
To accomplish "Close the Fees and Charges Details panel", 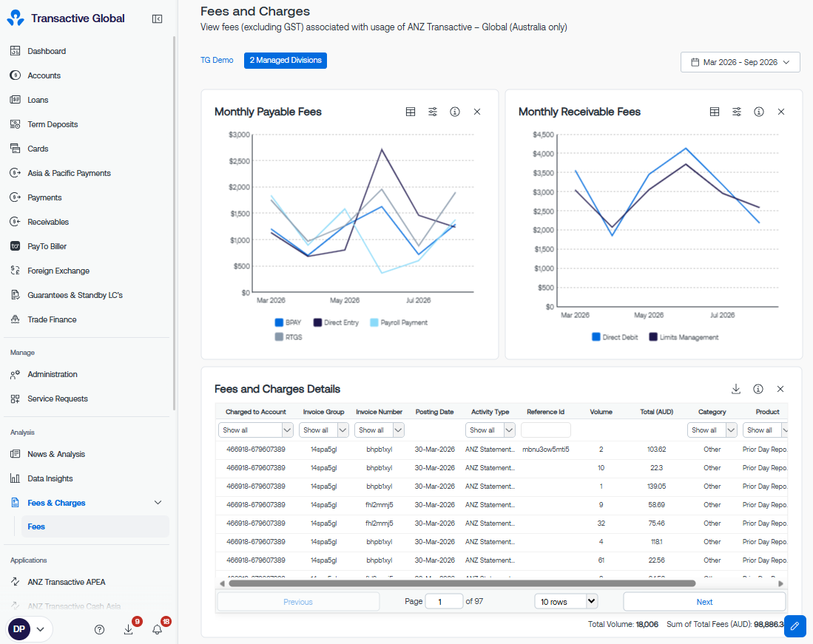I will coord(780,389).
